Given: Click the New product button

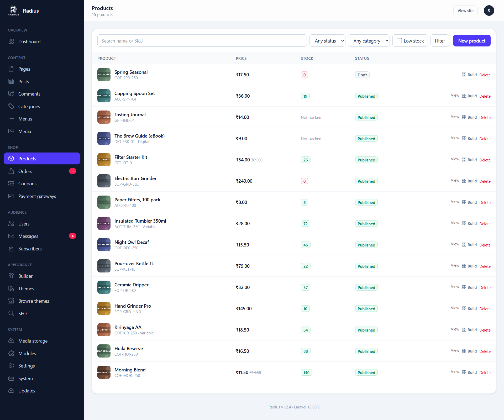Looking at the screenshot, I should 472,41.
